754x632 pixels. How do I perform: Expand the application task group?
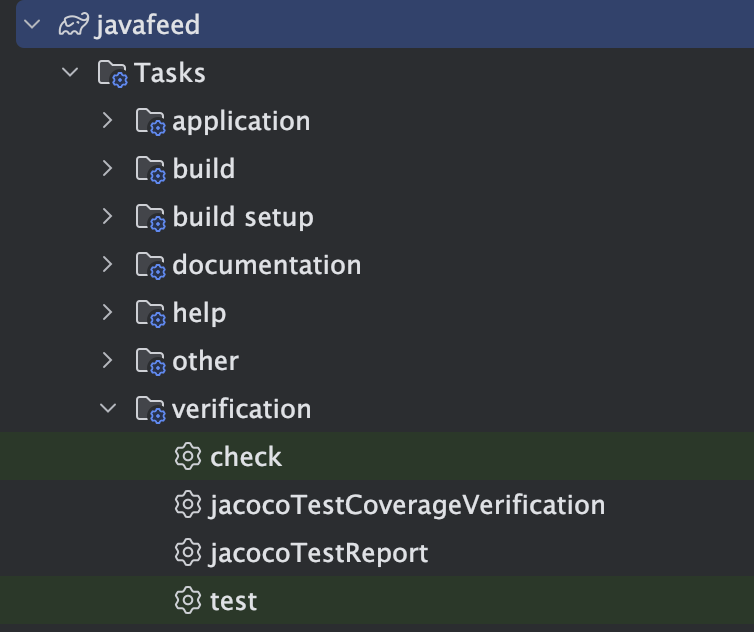(108, 121)
